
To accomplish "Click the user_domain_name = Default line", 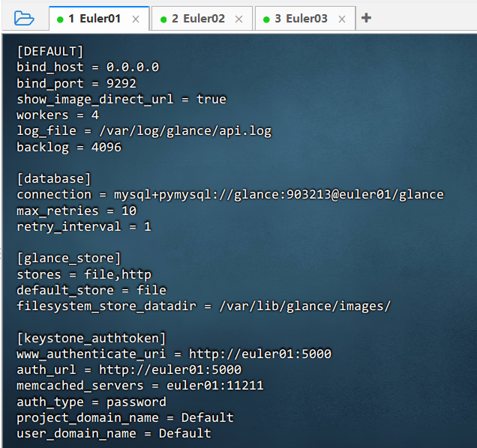I will 114,434.
